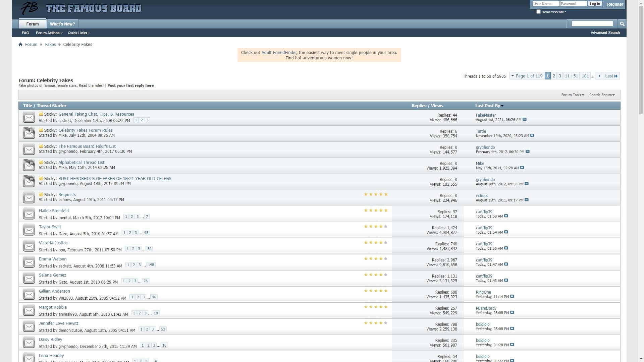644x362 pixels.
Task: Select the Forum tab
Action: tap(32, 24)
